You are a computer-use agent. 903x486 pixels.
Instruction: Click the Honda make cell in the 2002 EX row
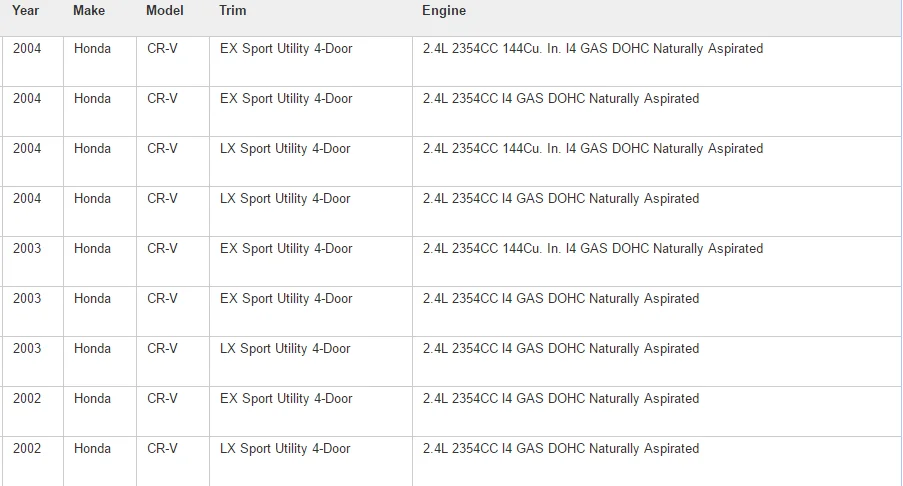click(100, 411)
